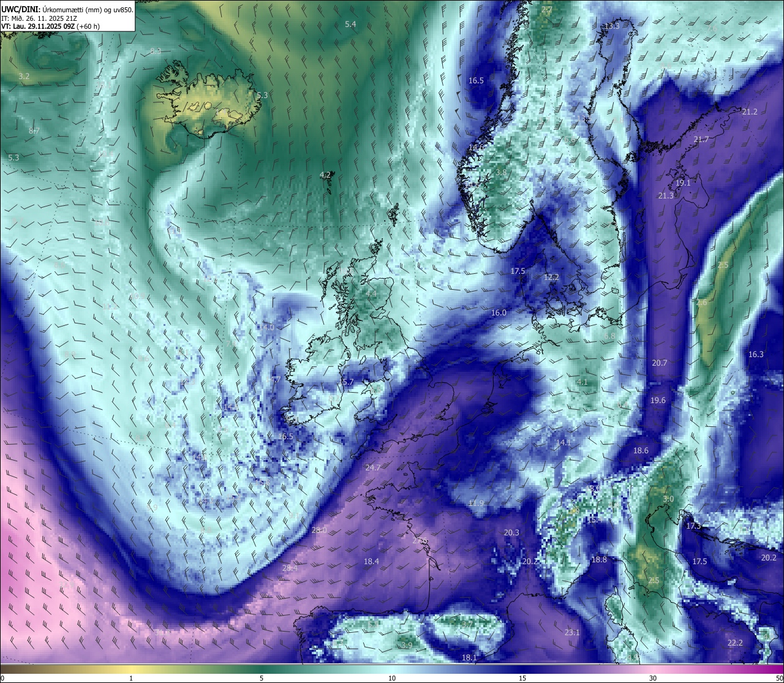The image size is (784, 683).
Task: Click the map value label 23.1
Action: pos(572,633)
